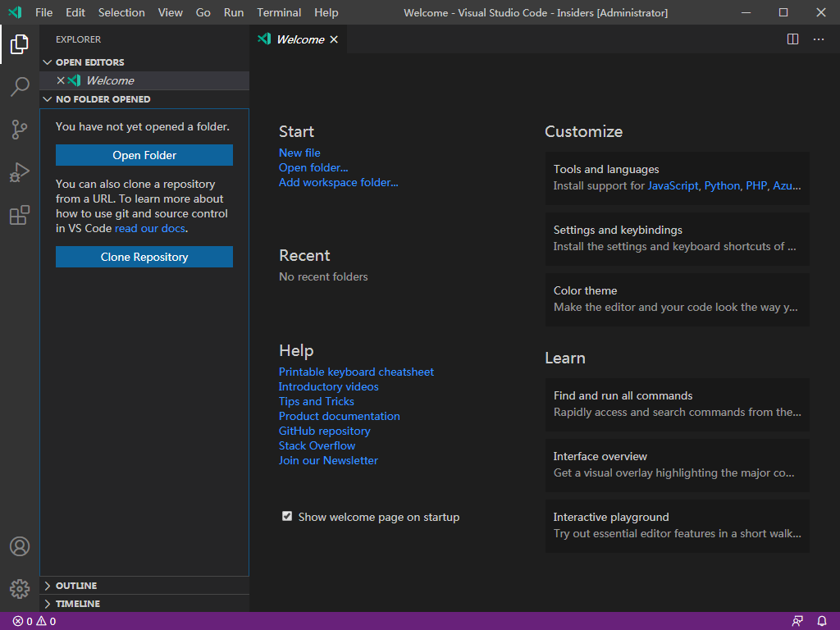Expand the Outline section
Image resolution: width=840 pixels, height=630 pixels.
(x=47, y=586)
